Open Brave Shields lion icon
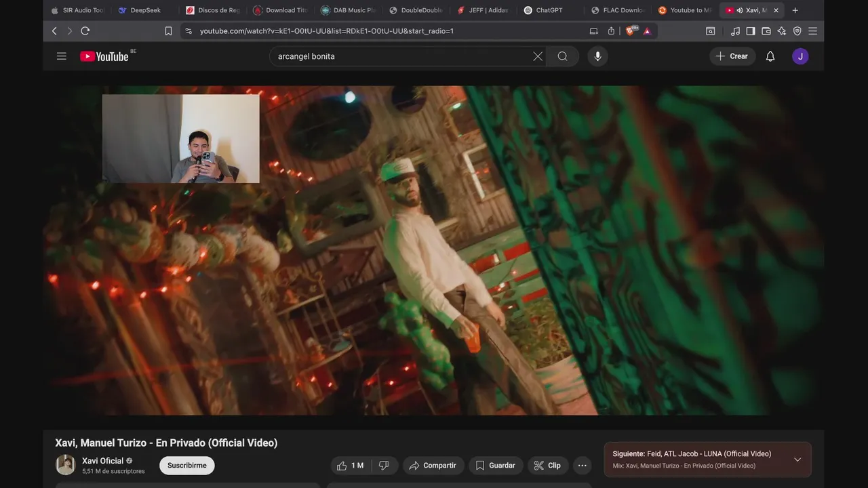Viewport: 868px width, 488px height. point(631,31)
